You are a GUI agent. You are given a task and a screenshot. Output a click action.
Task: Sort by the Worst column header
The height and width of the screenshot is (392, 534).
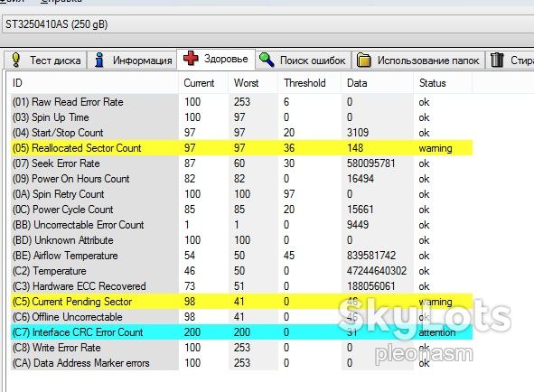click(253, 83)
